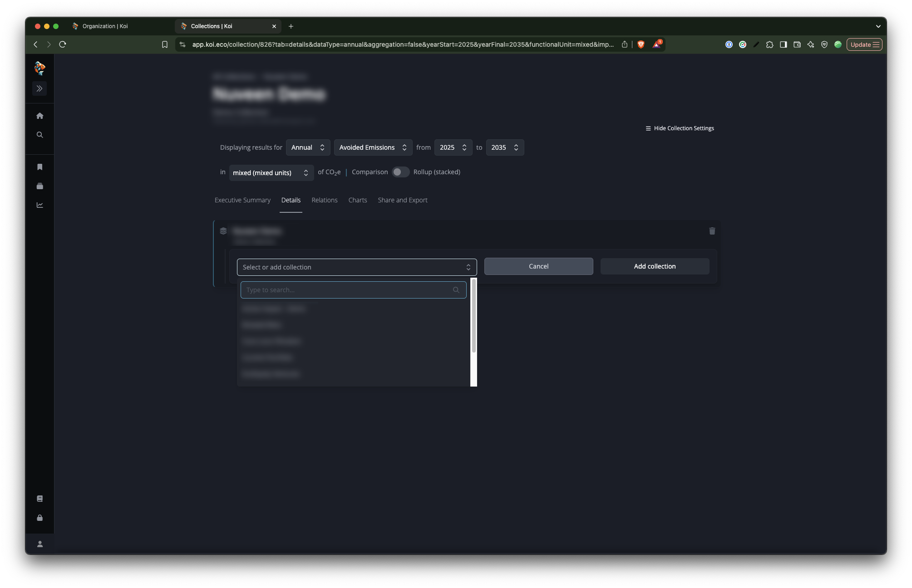Click the home icon in sidebar
The width and height of the screenshot is (912, 588).
(x=40, y=116)
